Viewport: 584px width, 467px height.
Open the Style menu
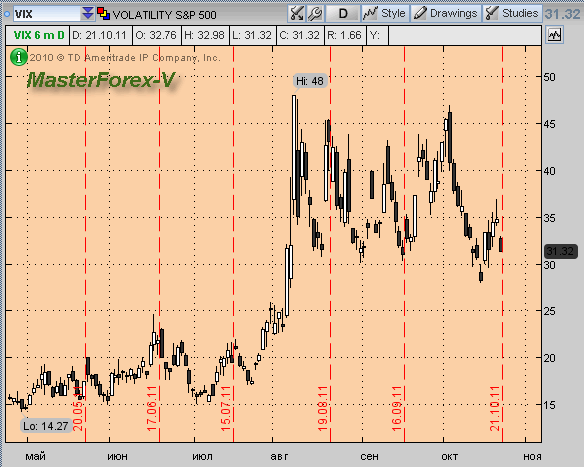385,14
